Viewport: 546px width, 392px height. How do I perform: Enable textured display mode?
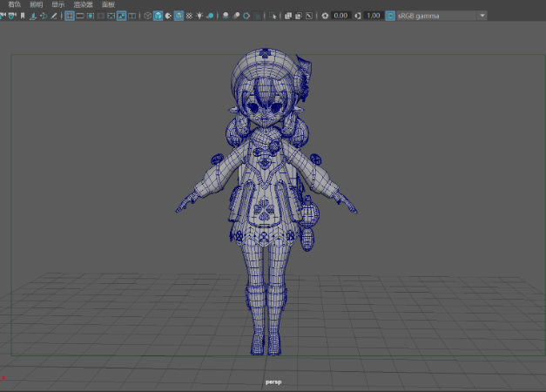189,16
